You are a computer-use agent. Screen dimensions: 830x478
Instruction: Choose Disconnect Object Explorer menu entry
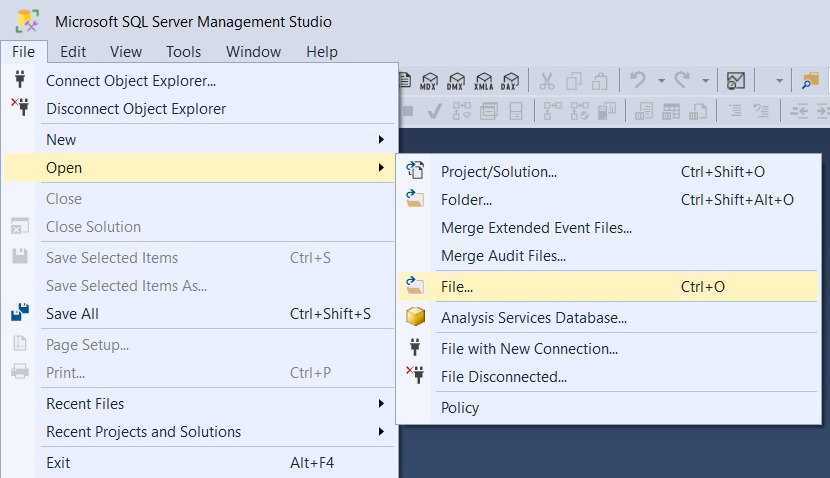pyautogui.click(x=201, y=109)
